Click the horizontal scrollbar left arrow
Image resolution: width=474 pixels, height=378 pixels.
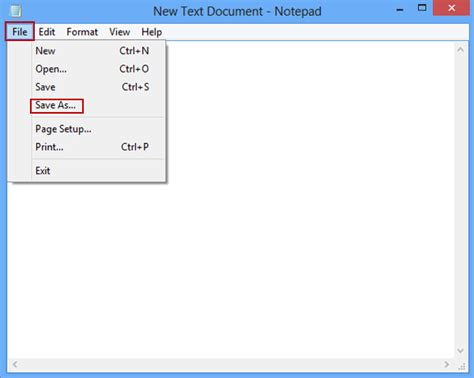click(15, 365)
